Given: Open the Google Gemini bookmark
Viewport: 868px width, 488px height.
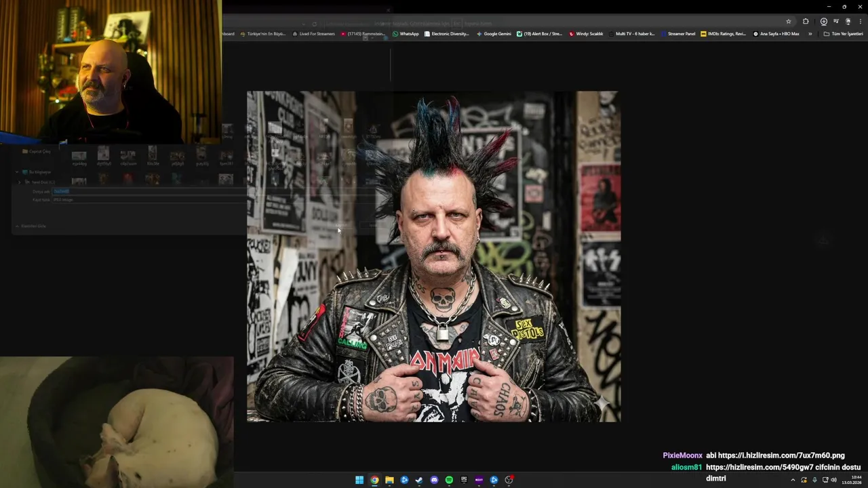Looking at the screenshot, I should 494,34.
